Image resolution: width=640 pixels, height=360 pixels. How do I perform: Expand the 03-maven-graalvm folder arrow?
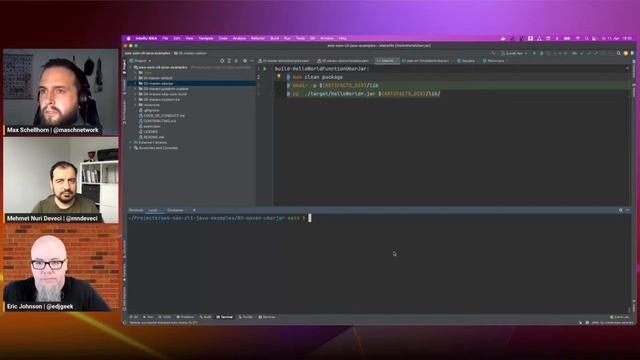[x=136, y=89]
